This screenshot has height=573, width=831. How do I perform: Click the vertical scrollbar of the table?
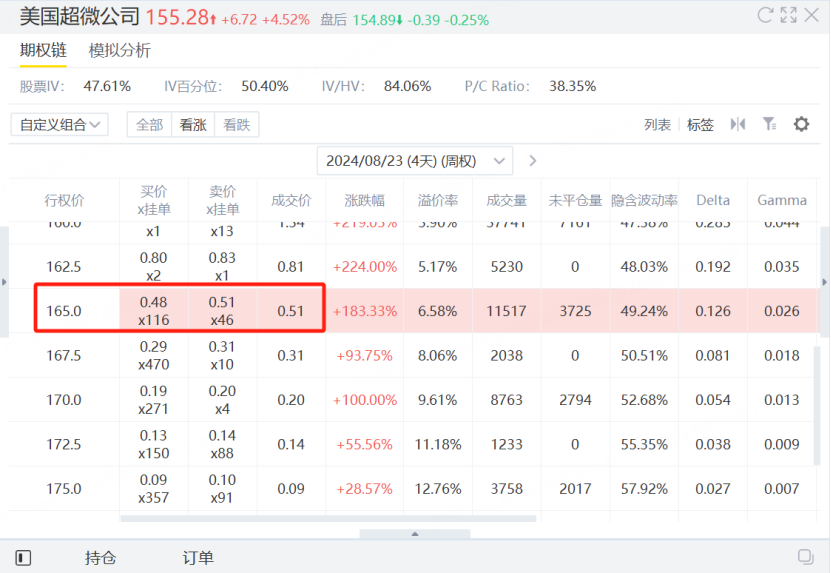[817, 405]
